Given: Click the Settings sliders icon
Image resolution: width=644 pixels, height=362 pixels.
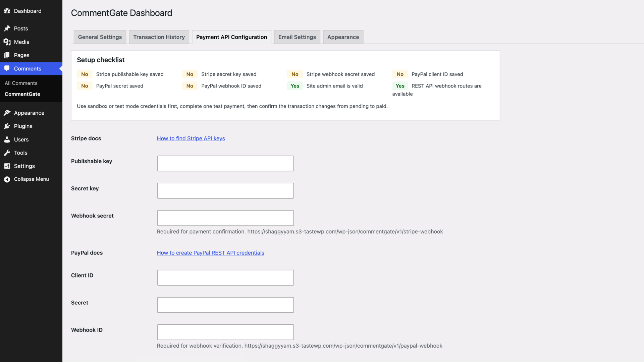Looking at the screenshot, I should coord(7,166).
